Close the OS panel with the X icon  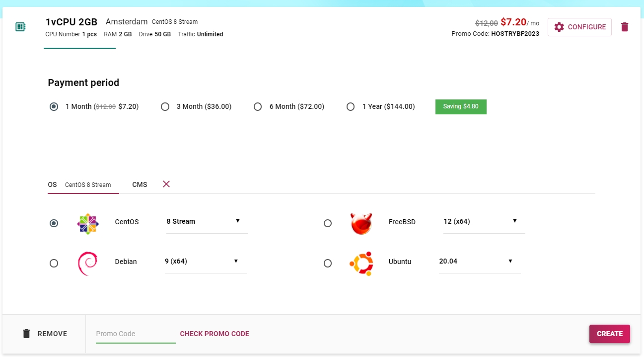pyautogui.click(x=166, y=184)
